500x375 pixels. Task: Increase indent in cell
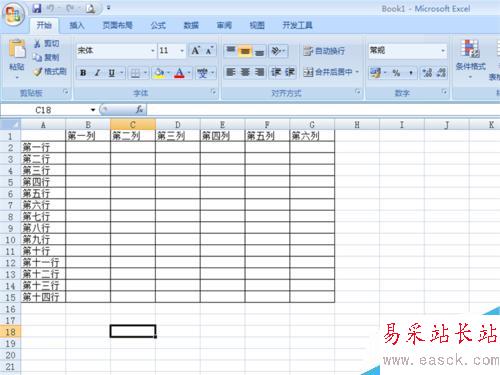tap(289, 72)
